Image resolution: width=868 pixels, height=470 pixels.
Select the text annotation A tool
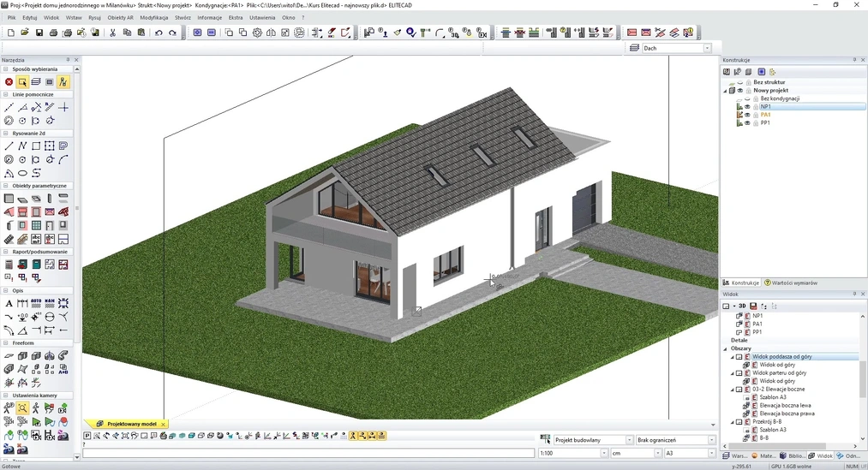click(x=9, y=303)
